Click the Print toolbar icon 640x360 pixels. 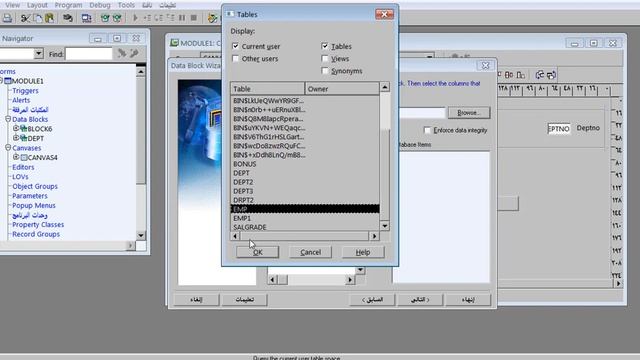coord(7,18)
